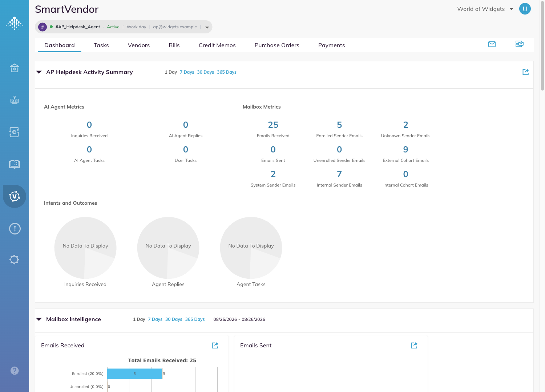This screenshot has width=545, height=392.
Task: Switch to the Dashboard tab
Action: [x=60, y=45]
